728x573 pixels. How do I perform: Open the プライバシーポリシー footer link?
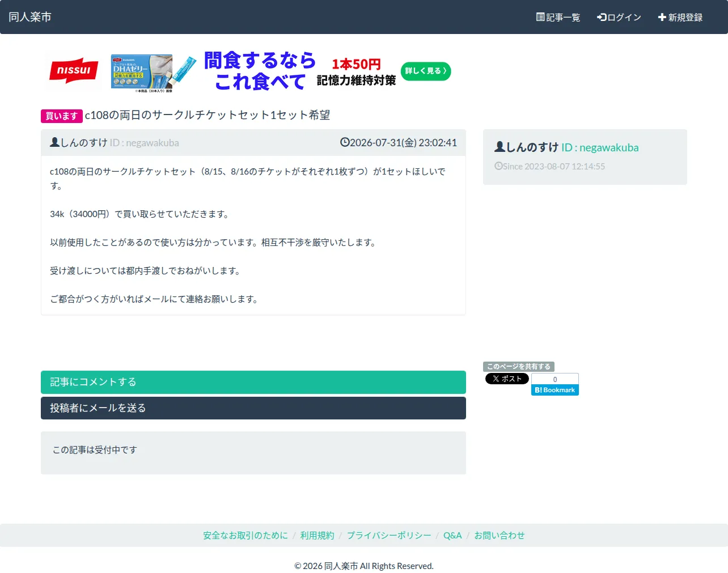click(x=389, y=535)
